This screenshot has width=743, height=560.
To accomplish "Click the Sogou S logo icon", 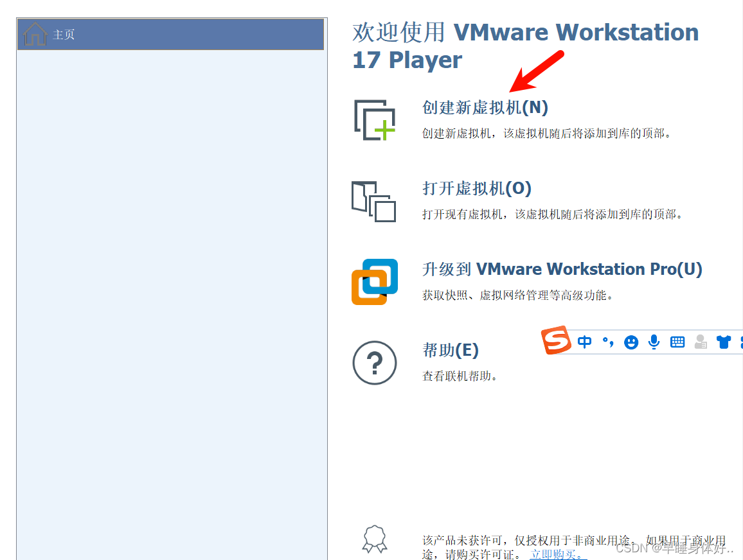I will pos(556,340).
